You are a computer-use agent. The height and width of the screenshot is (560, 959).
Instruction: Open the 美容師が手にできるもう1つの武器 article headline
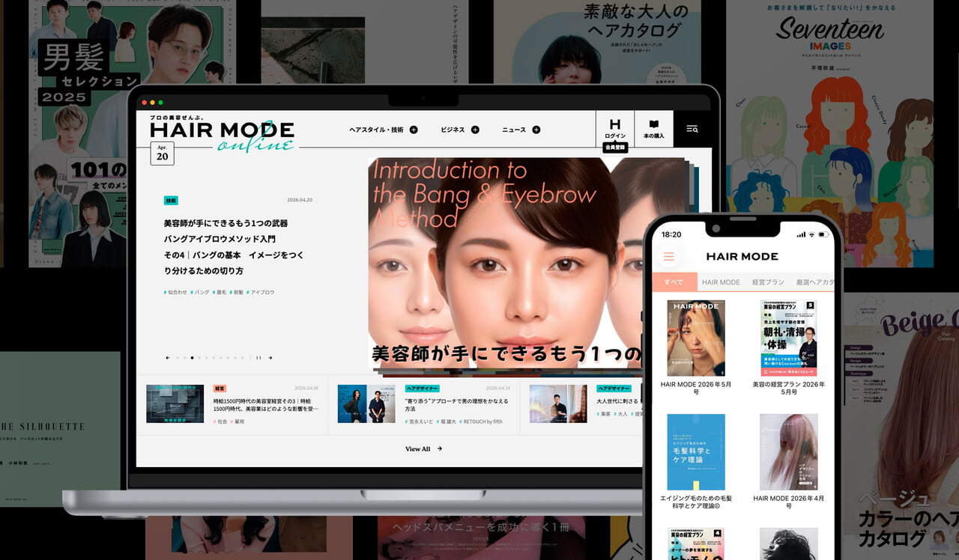[234, 247]
